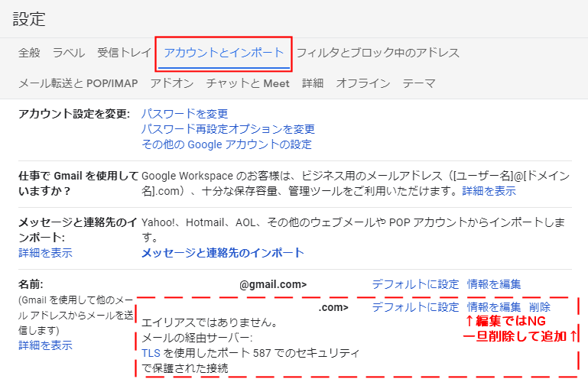
Task: Click 削除 to remove the .com address
Action: (540, 307)
